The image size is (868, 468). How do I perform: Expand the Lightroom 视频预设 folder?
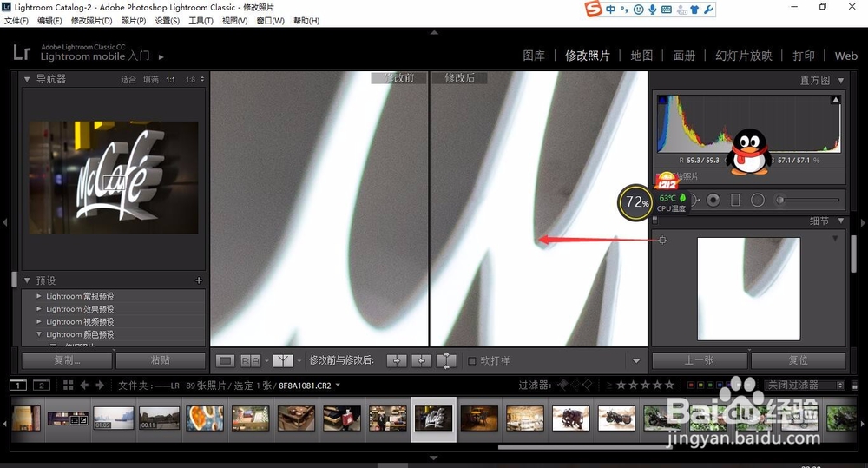click(39, 322)
